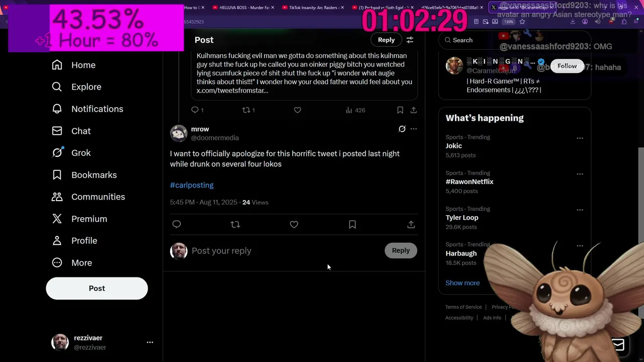Image resolution: width=644 pixels, height=362 pixels.
Task: Click 5:45 PM Aug 11, 2025 timestamp
Action: pyautogui.click(x=204, y=202)
